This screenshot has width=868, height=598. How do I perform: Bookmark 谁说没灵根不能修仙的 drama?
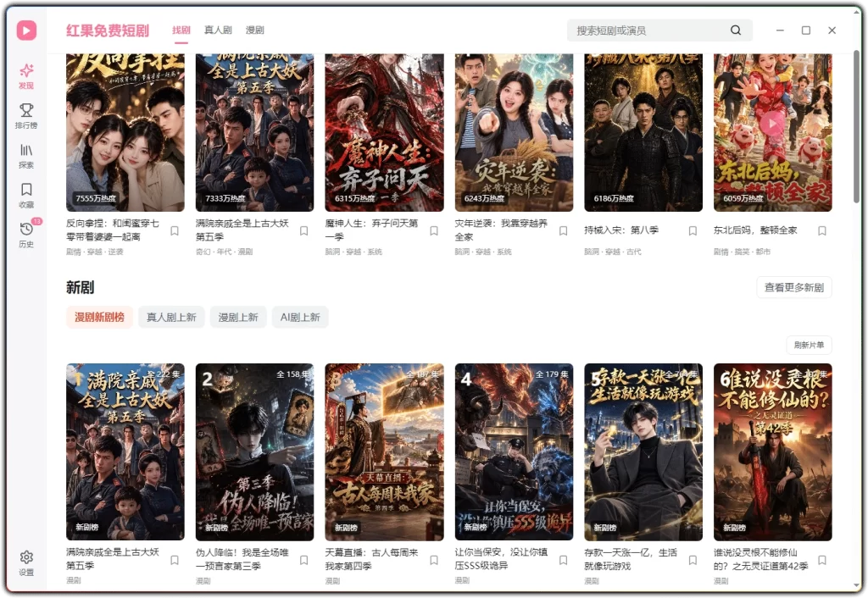[822, 560]
